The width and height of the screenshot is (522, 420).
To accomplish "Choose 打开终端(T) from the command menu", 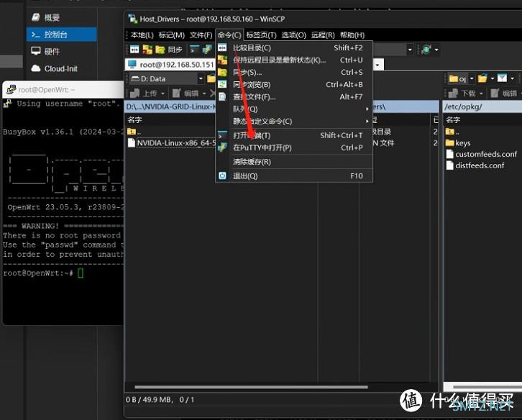I will click(294, 135).
